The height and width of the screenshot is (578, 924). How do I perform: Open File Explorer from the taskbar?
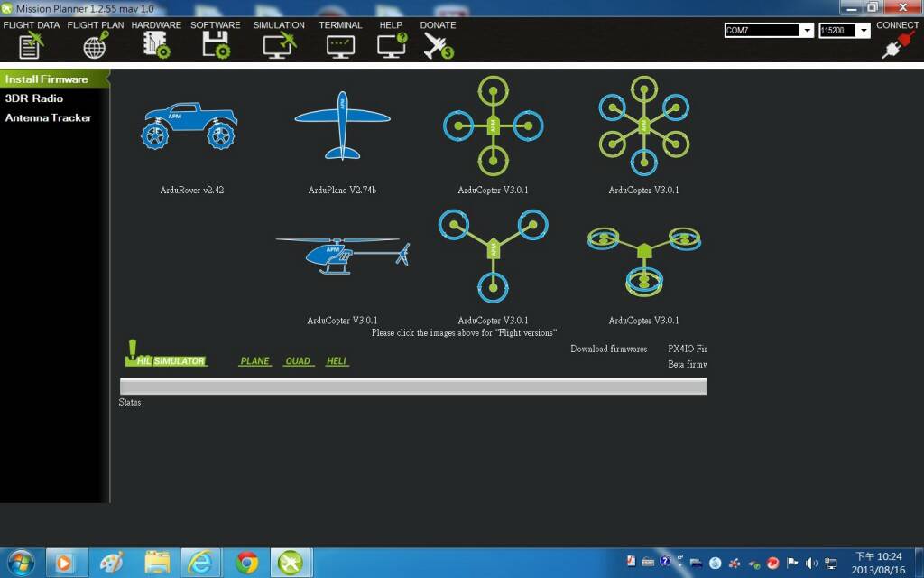[157, 564]
